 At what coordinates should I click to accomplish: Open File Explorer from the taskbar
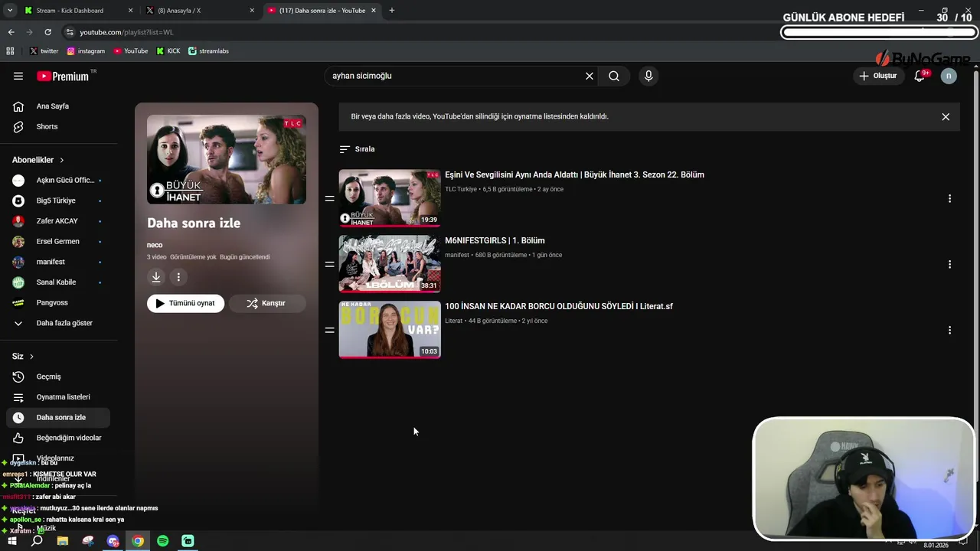pyautogui.click(x=63, y=541)
